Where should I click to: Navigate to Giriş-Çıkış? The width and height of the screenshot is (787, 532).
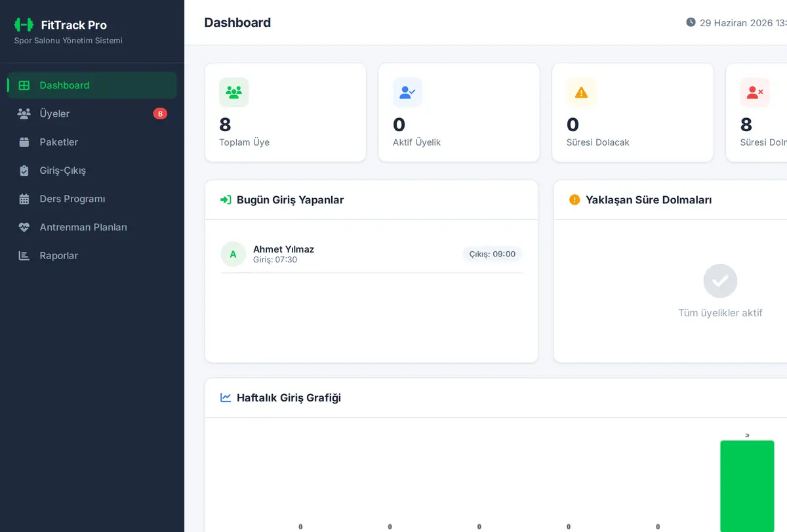[x=92, y=171]
